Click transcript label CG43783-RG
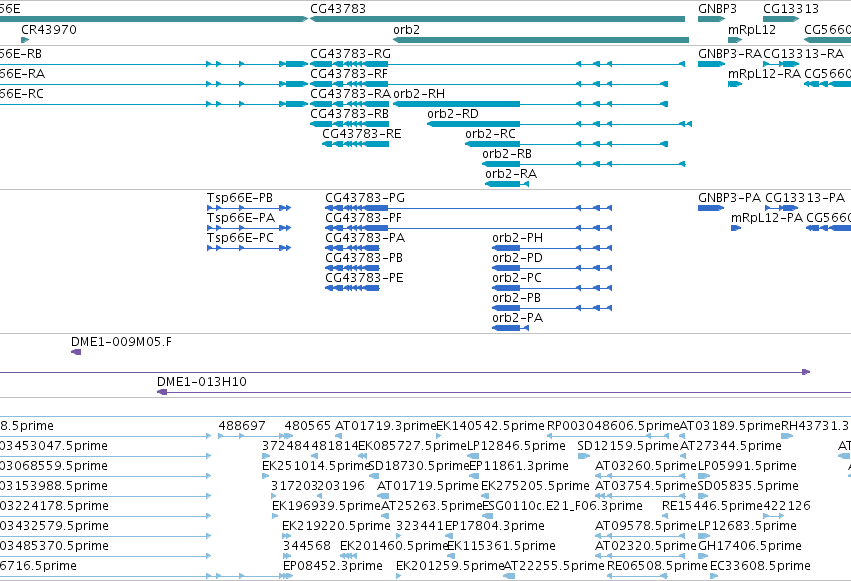The height and width of the screenshot is (581, 851). 350,54
